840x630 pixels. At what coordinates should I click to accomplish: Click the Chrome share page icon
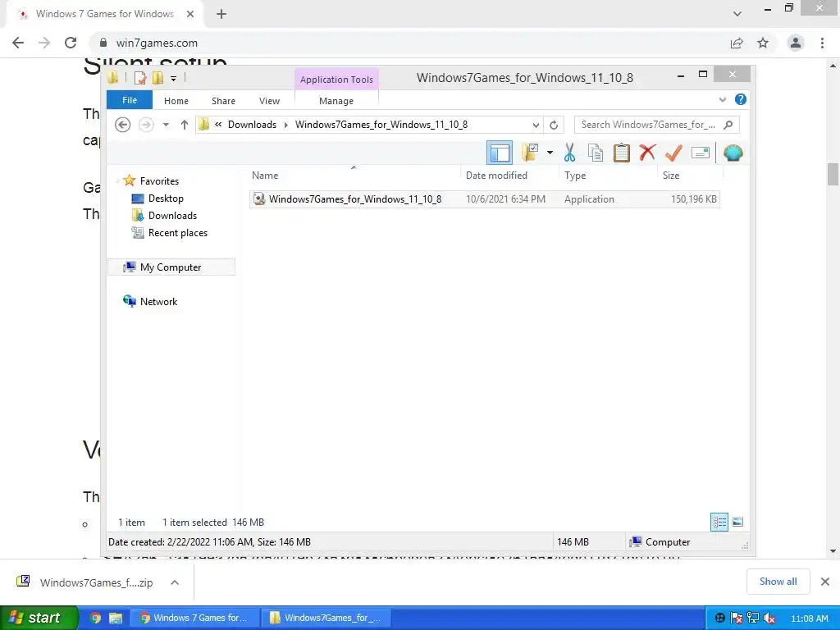pos(737,43)
